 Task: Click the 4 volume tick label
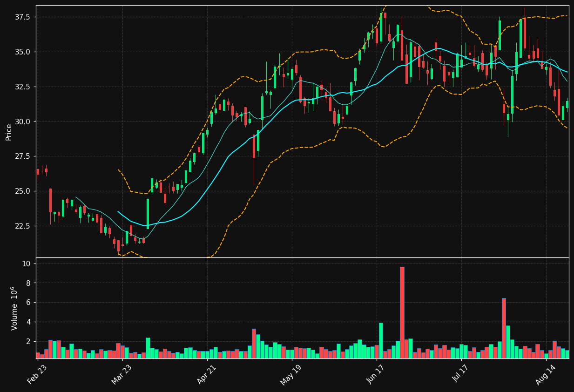coord(29,322)
